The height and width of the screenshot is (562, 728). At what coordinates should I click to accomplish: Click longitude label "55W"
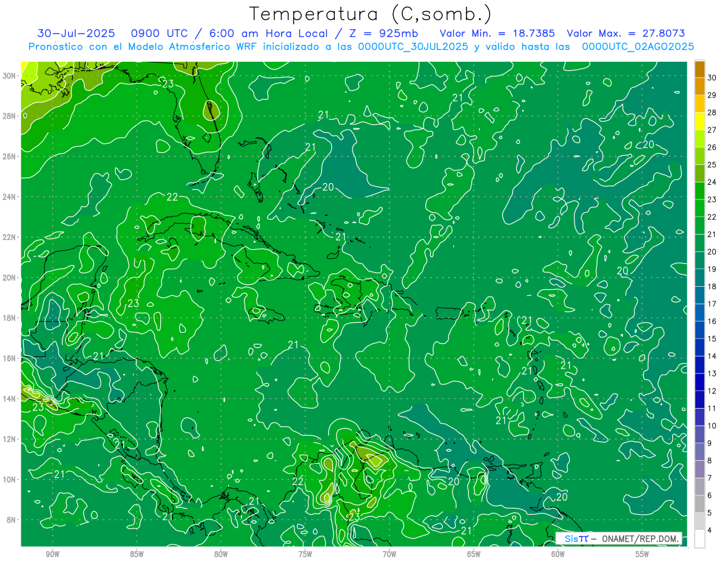tap(642, 554)
